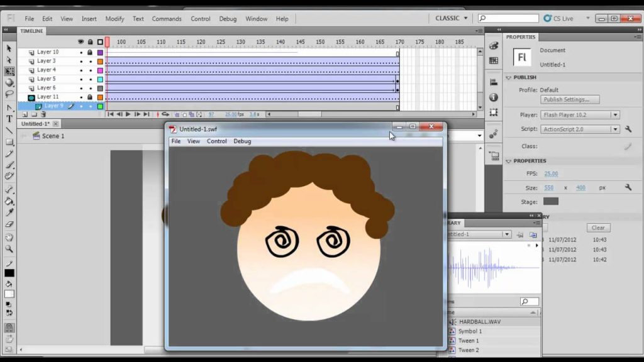Collapse the PUBLISH section

(x=508, y=77)
